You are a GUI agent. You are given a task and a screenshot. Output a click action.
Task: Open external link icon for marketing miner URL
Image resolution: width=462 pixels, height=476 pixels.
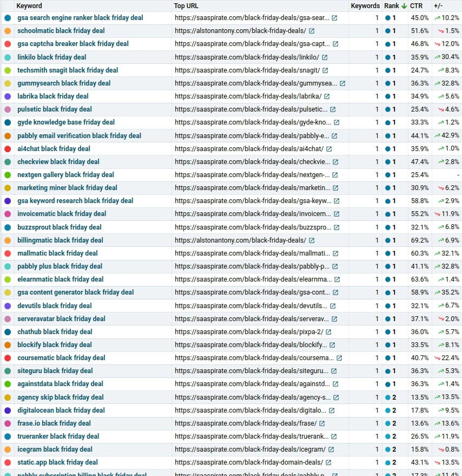(x=335, y=188)
